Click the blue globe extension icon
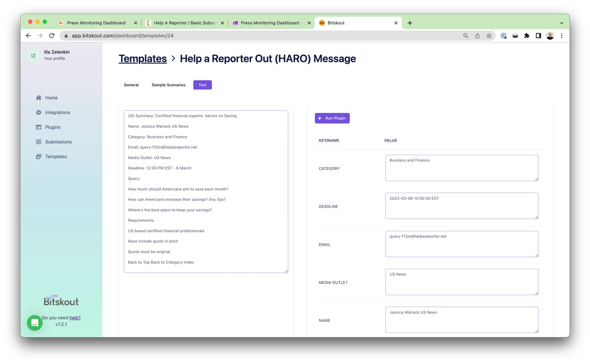This screenshot has height=364, width=590. [x=503, y=36]
